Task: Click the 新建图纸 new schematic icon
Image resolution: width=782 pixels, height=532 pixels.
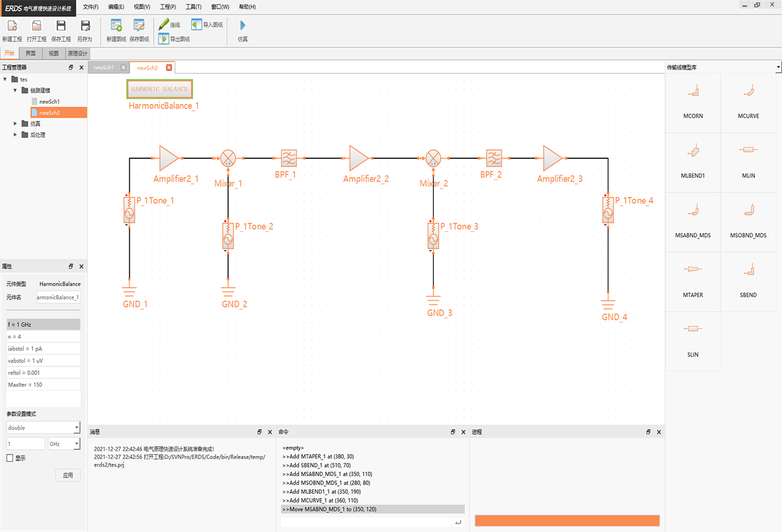Action: [x=116, y=26]
